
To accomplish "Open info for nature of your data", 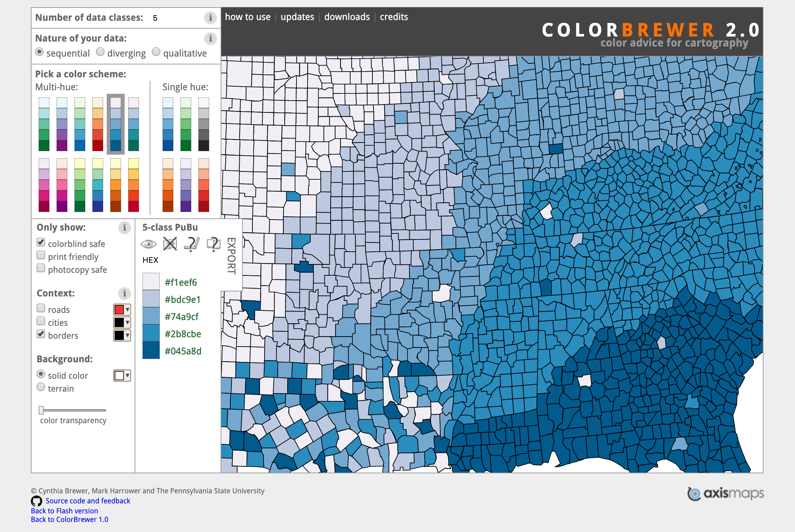I will 210,38.
